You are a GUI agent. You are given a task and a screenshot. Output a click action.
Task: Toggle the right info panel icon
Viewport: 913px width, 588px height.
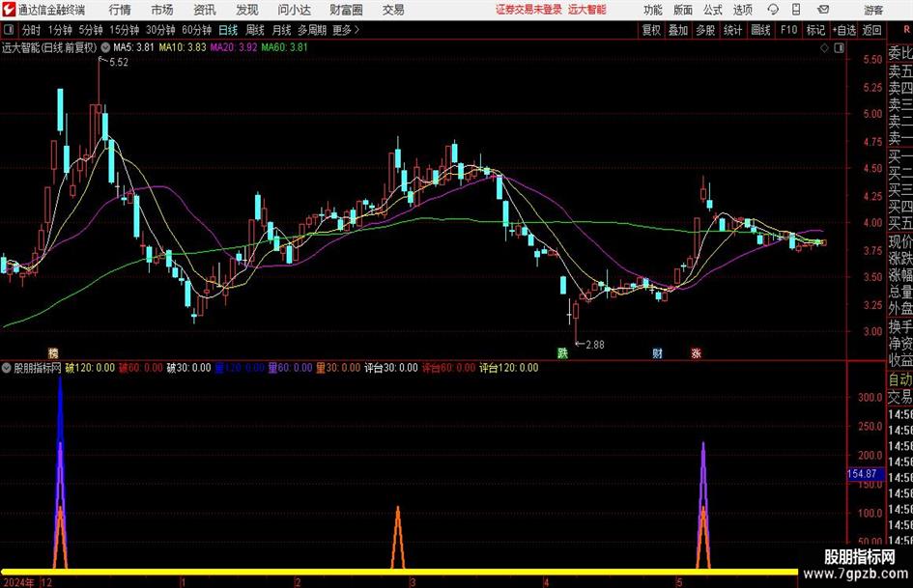pos(839,48)
